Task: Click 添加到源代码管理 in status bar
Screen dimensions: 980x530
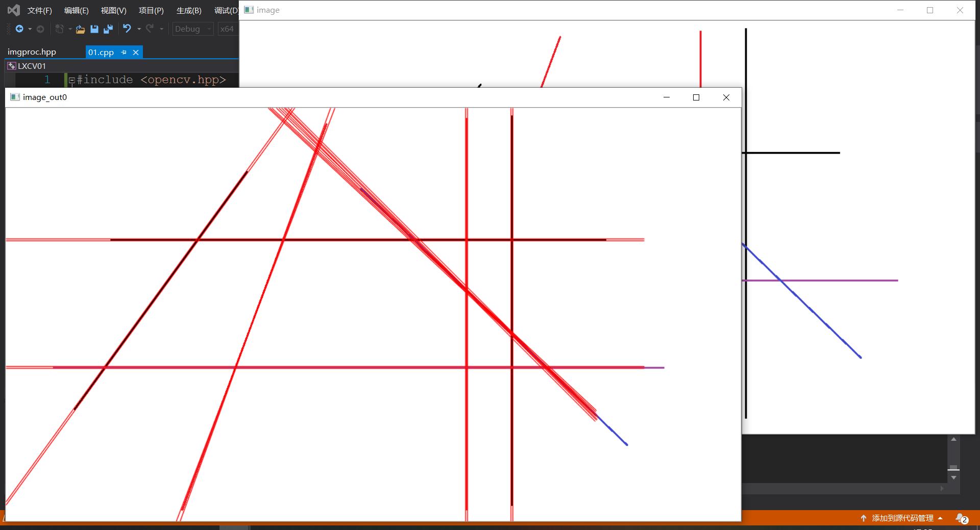Action: pyautogui.click(x=902, y=518)
